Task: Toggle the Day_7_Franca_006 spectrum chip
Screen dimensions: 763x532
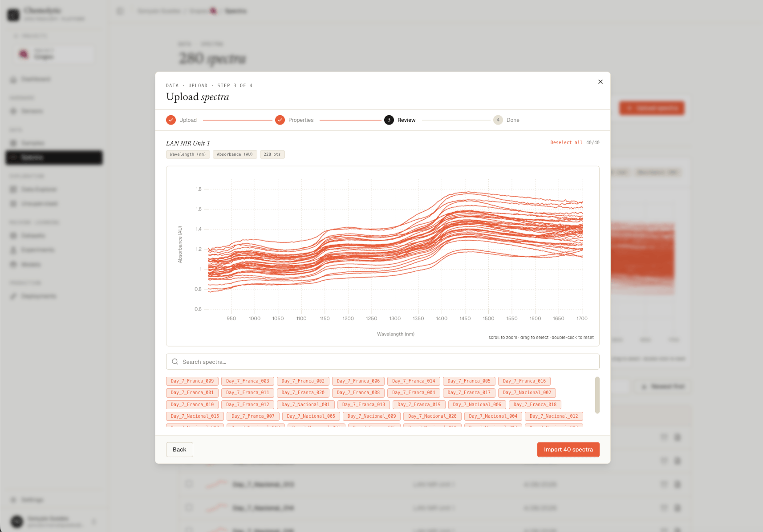Action: [x=358, y=381]
